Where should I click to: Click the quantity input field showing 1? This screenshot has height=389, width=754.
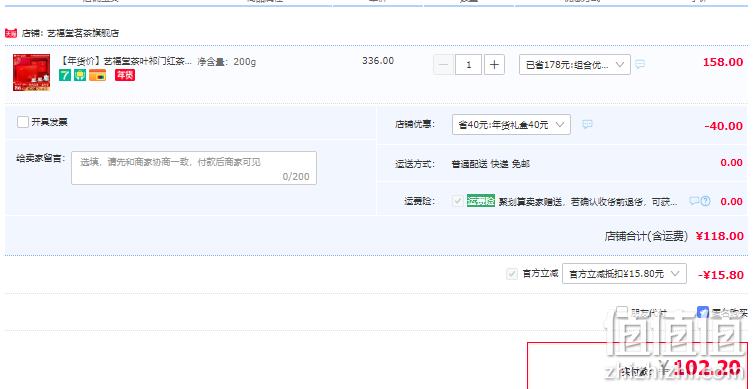point(468,65)
